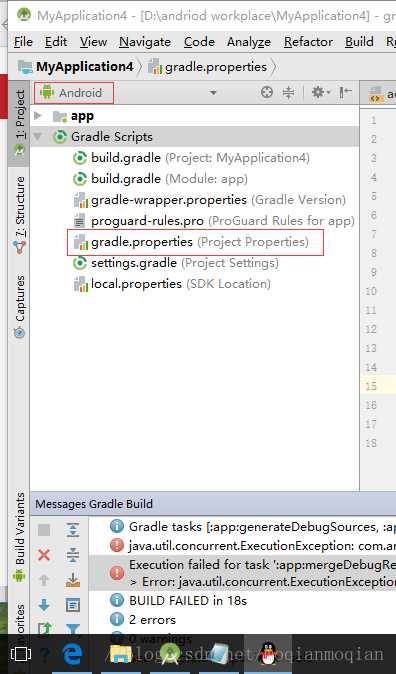Click the collapse all icon in project panel
Viewport: 396px width, 674px height.
pyautogui.click(x=288, y=92)
